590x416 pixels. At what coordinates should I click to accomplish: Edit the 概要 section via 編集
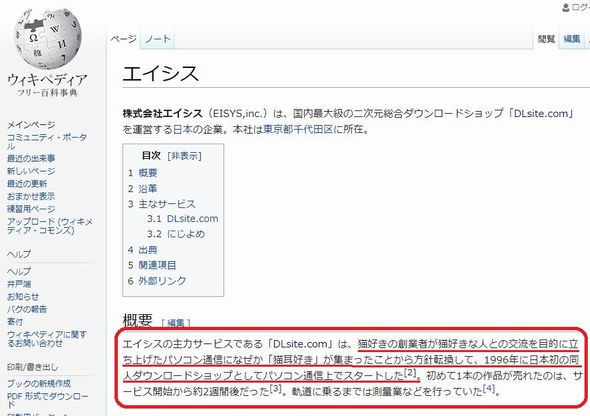(x=176, y=323)
